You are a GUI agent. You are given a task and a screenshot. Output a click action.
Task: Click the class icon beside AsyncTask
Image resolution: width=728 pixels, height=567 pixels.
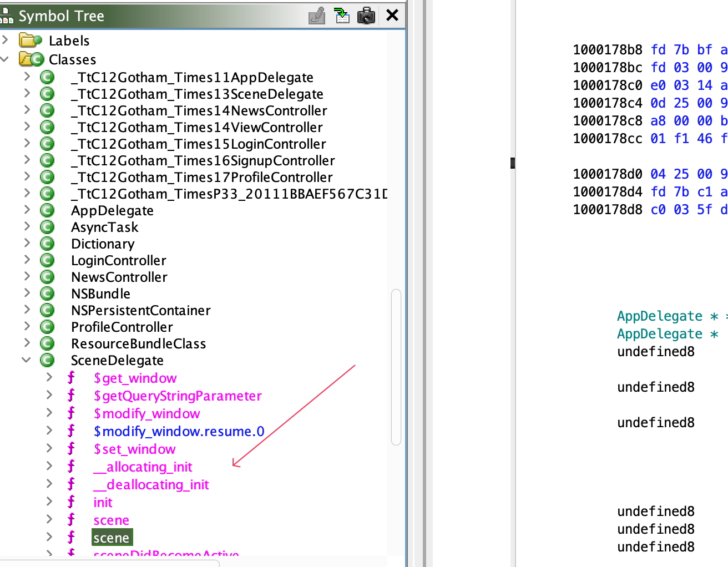47,227
